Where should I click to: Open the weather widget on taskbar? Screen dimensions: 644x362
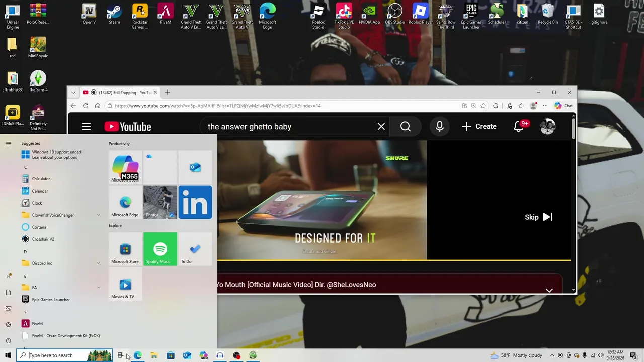pos(516,355)
